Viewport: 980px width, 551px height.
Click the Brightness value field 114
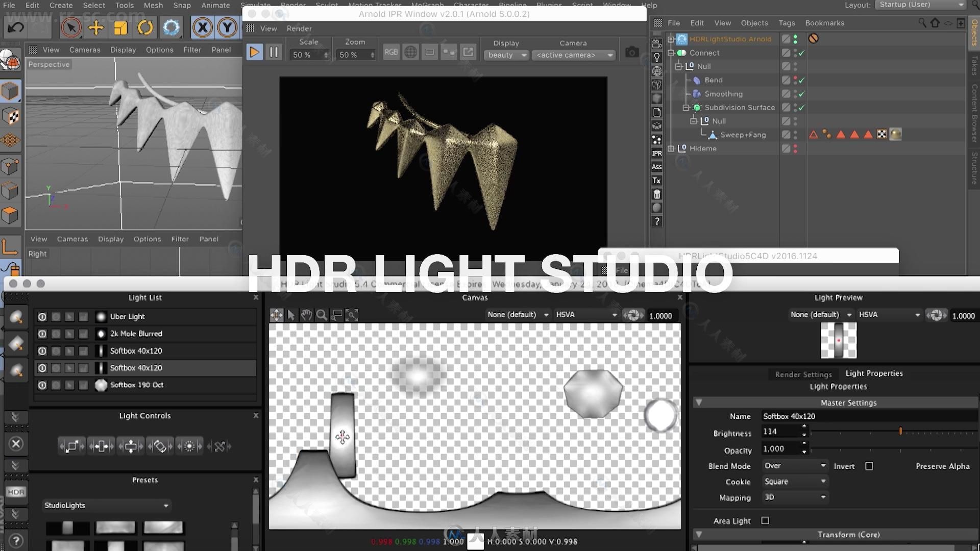pos(780,432)
